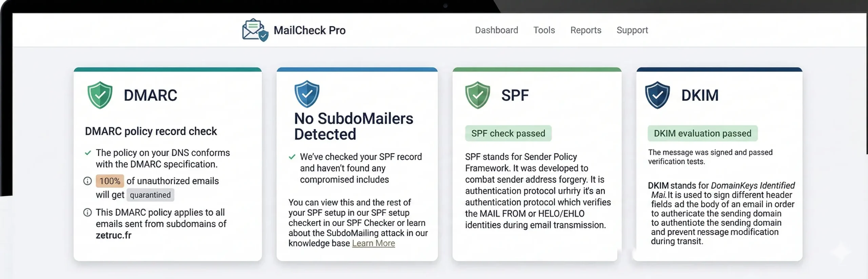Screen dimensions: 868x279
Task: Follow the Learn More link
Action: 373,243
